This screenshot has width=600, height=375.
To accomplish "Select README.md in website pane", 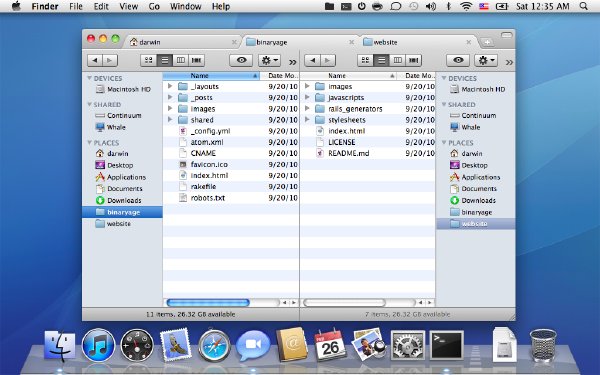I will 368,153.
